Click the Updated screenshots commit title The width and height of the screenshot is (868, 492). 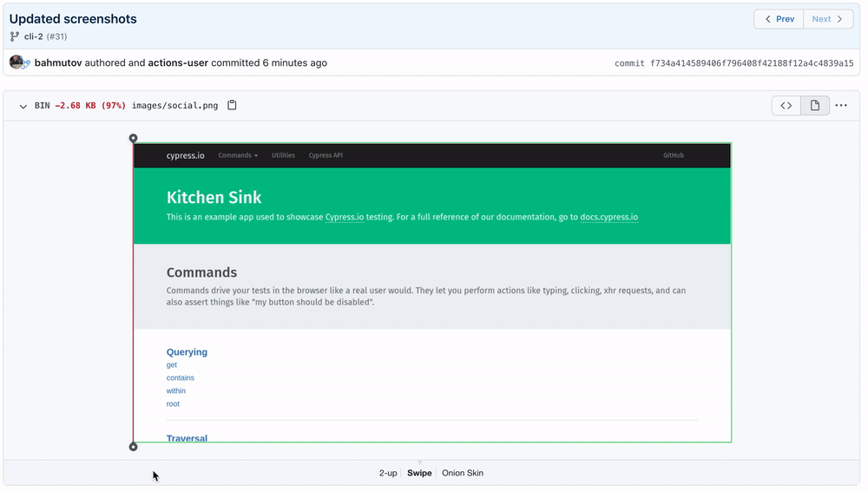coord(73,19)
